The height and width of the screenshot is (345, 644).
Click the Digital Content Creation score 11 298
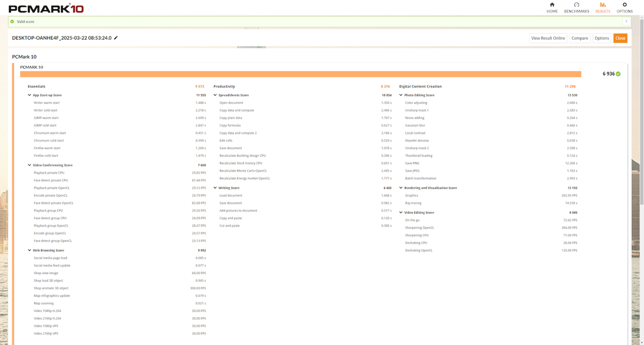pyautogui.click(x=570, y=86)
